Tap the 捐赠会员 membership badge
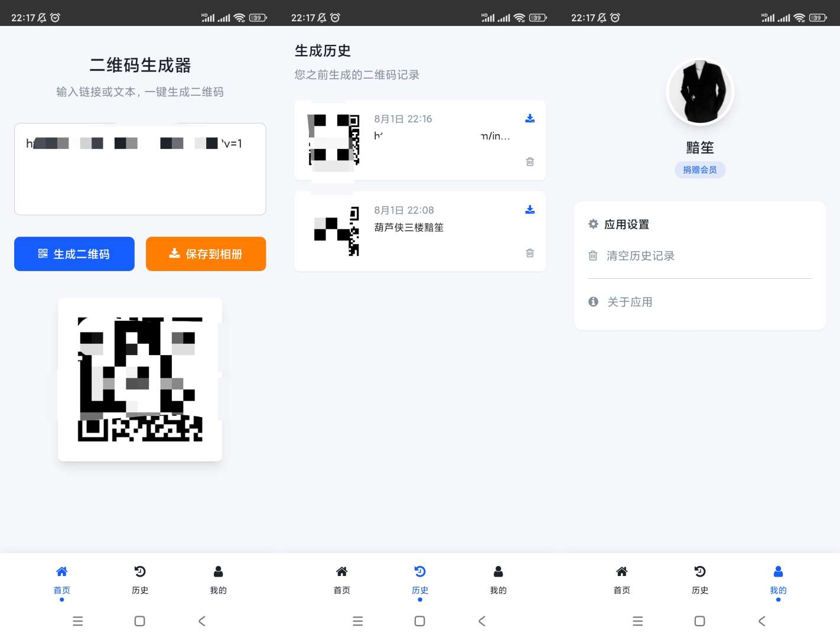 700,170
